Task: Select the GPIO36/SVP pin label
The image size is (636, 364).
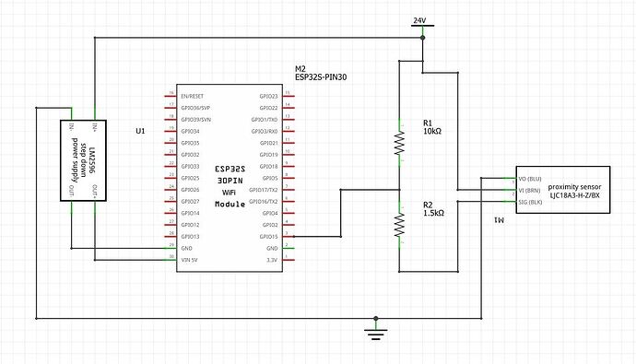Action: point(195,108)
